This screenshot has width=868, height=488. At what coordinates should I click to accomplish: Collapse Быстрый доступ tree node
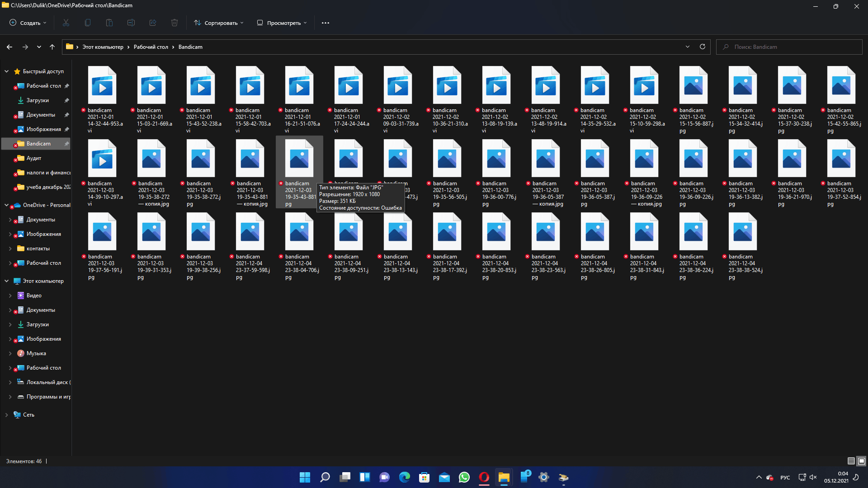point(6,71)
